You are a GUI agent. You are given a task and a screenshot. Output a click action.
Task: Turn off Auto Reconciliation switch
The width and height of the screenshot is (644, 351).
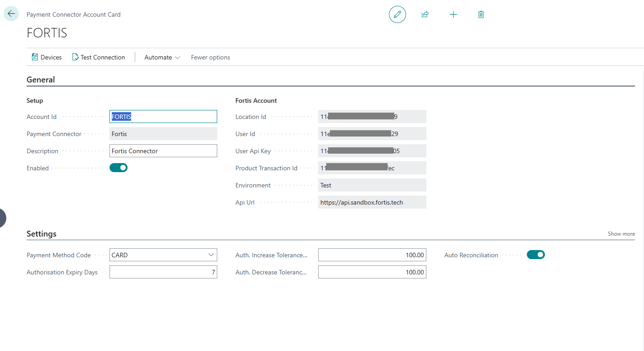(x=535, y=255)
